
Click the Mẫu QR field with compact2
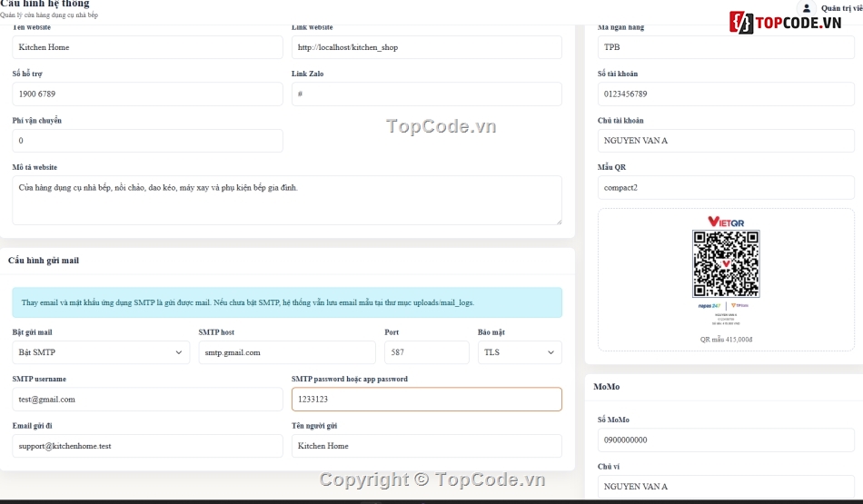point(726,188)
